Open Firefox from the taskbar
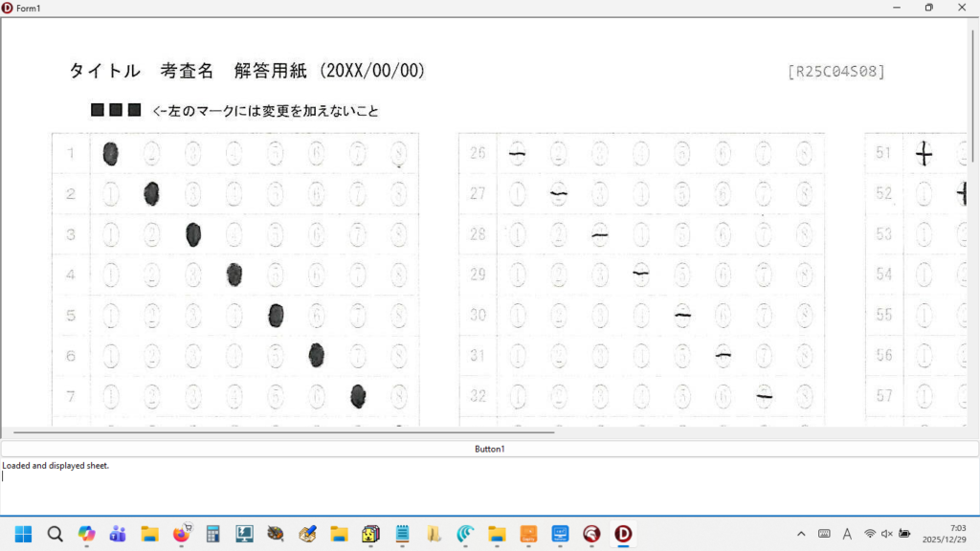Image resolution: width=980 pixels, height=551 pixels. (x=181, y=534)
